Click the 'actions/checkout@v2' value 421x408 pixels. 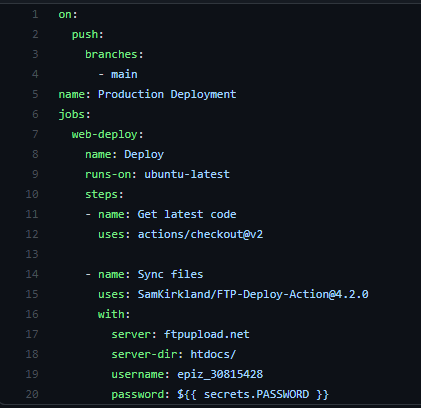[x=200, y=234]
